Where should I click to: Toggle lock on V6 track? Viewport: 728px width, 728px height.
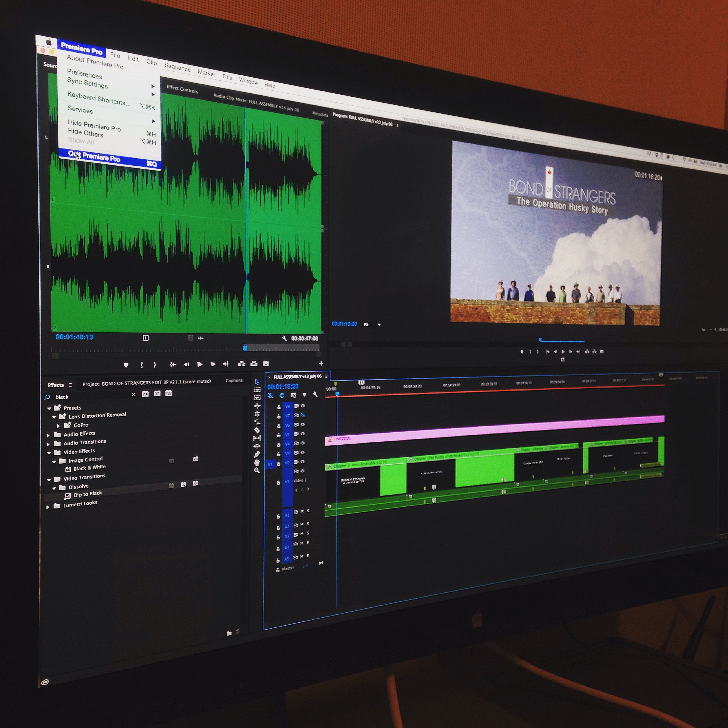279,426
